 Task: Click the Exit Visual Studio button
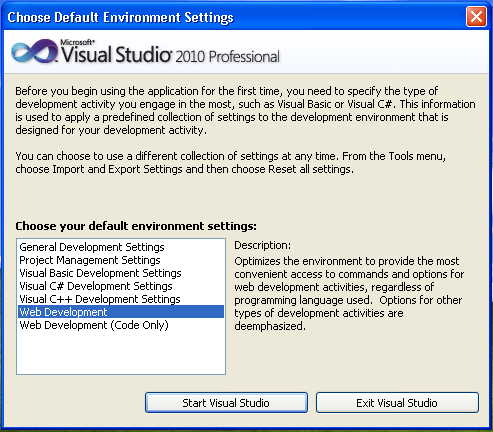(397, 403)
